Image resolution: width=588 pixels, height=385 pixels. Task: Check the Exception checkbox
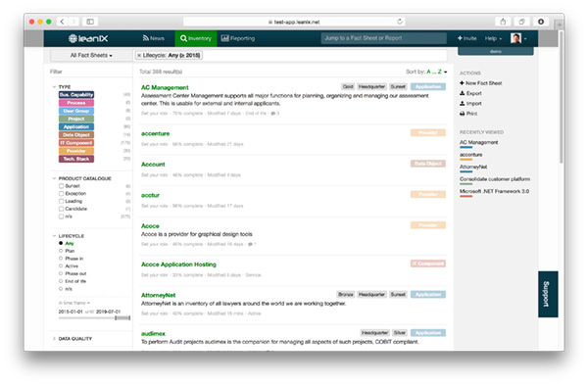pos(61,193)
